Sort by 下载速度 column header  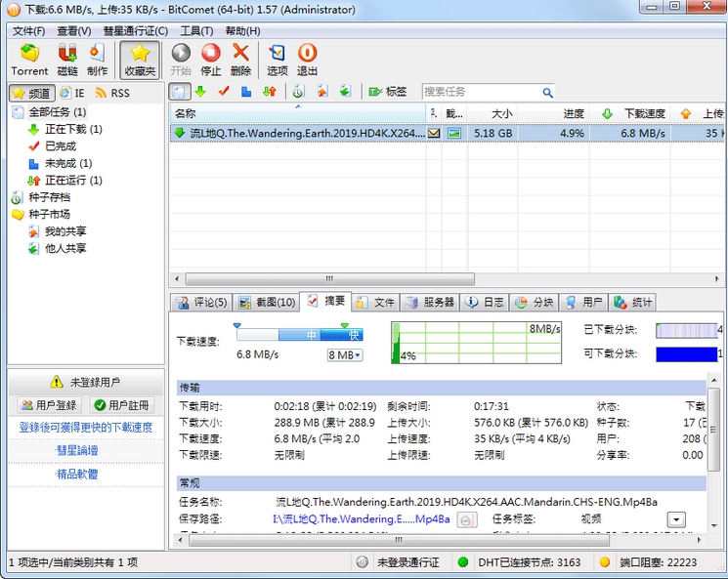click(x=629, y=113)
